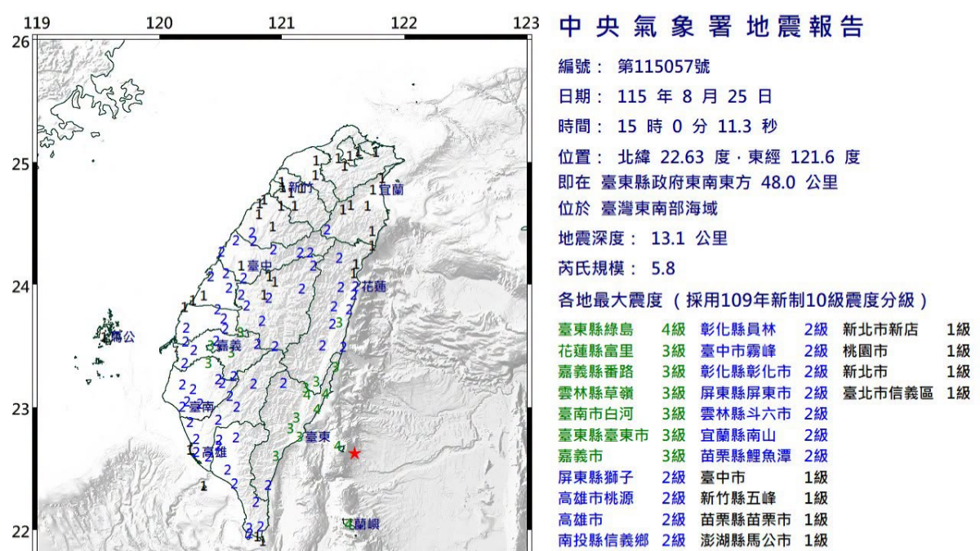Click the entry 臺北市信義區 1級
The image size is (980, 551).
(x=906, y=393)
